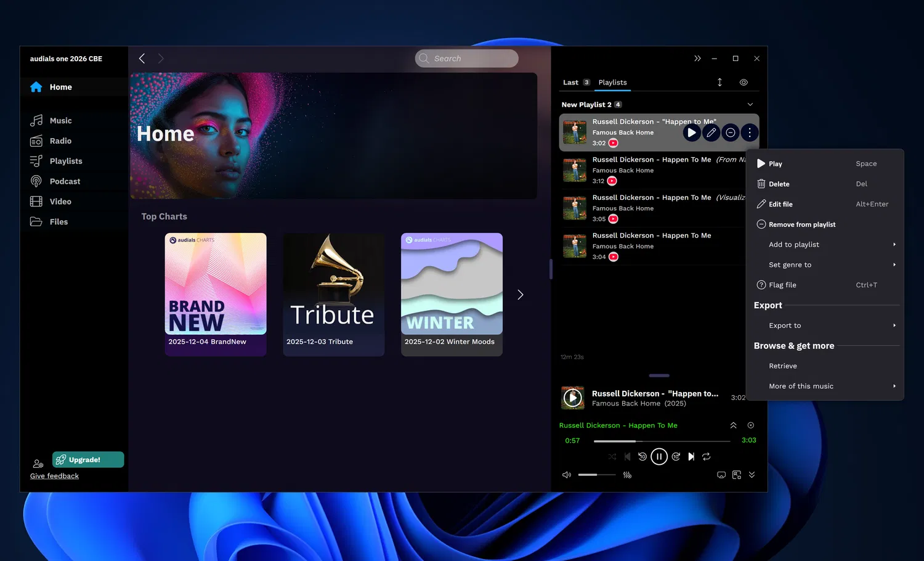Select Remove from playlist in context menu

[825, 225]
